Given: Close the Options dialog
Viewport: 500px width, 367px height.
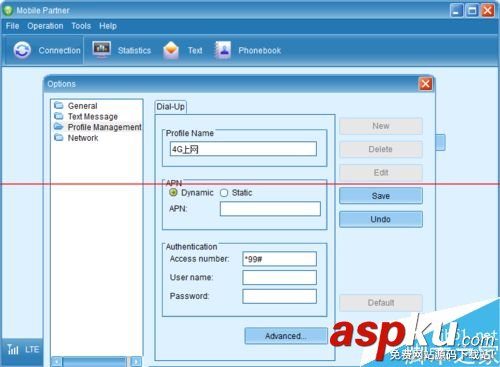Looking at the screenshot, I should pyautogui.click(x=425, y=84).
